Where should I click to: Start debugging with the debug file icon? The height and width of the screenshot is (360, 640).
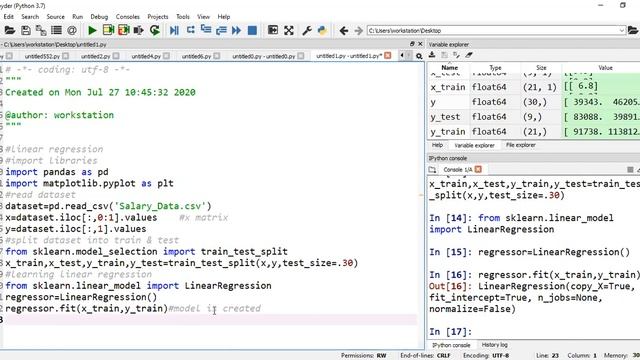point(174,30)
